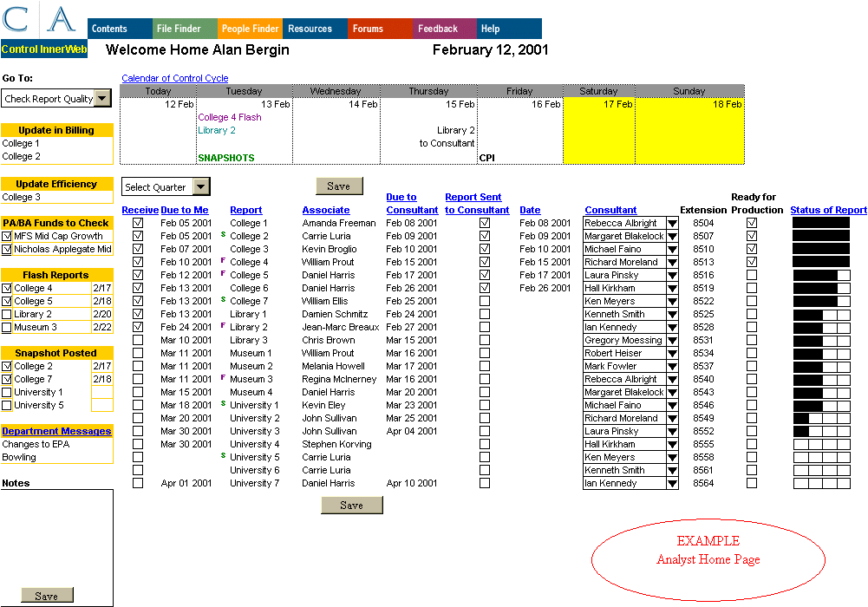Open the Ian Kennedy dropdown for University 7
868x607 pixels.
coord(672,483)
